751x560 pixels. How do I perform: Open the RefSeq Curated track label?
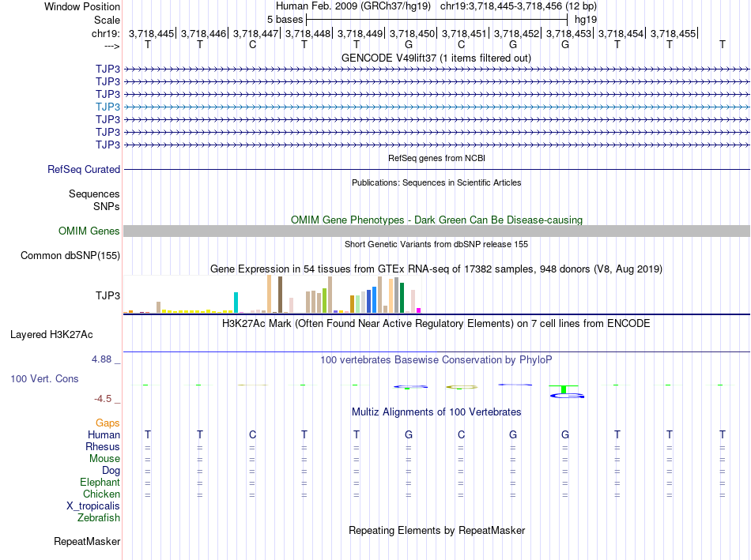(x=84, y=170)
